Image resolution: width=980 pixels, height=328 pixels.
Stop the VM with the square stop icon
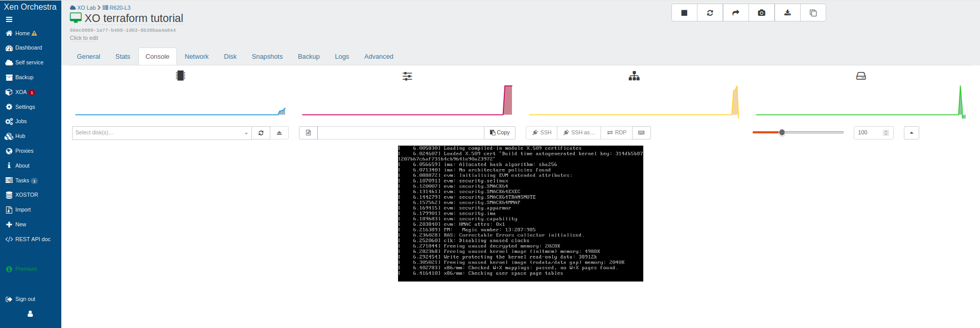coord(684,13)
